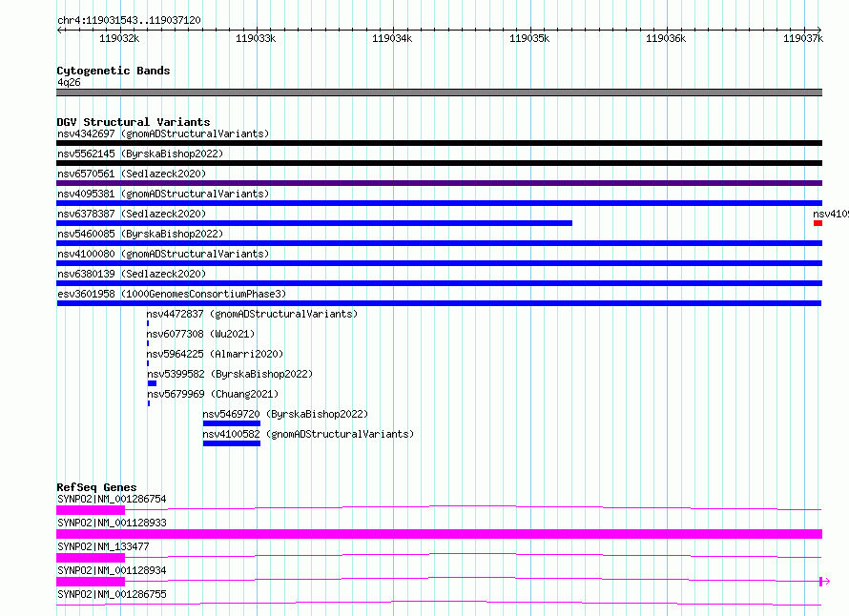Click the magenta exon block of NM_001128934
849x616 pixels.
click(x=91, y=582)
